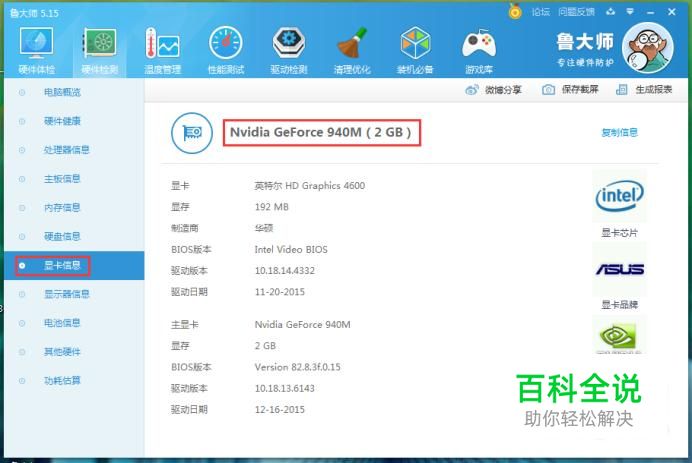The image size is (692, 463).
Task: Click the graphics card circle icon
Action: click(192, 133)
